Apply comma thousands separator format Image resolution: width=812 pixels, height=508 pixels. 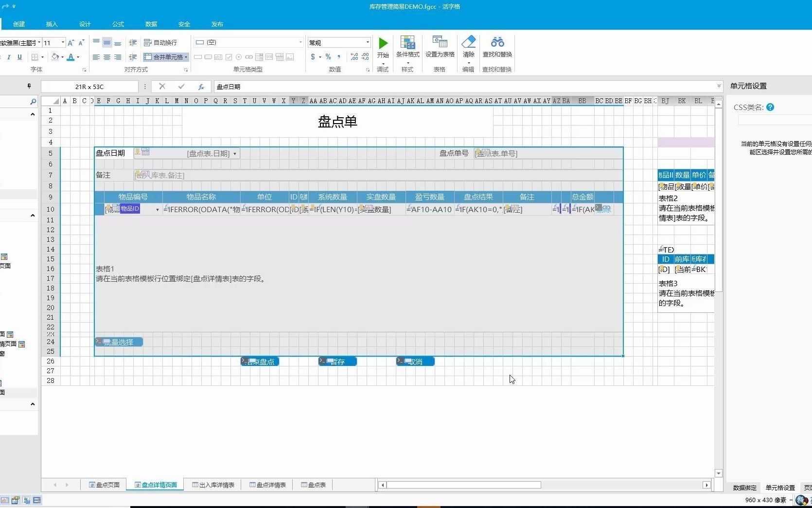pos(339,57)
